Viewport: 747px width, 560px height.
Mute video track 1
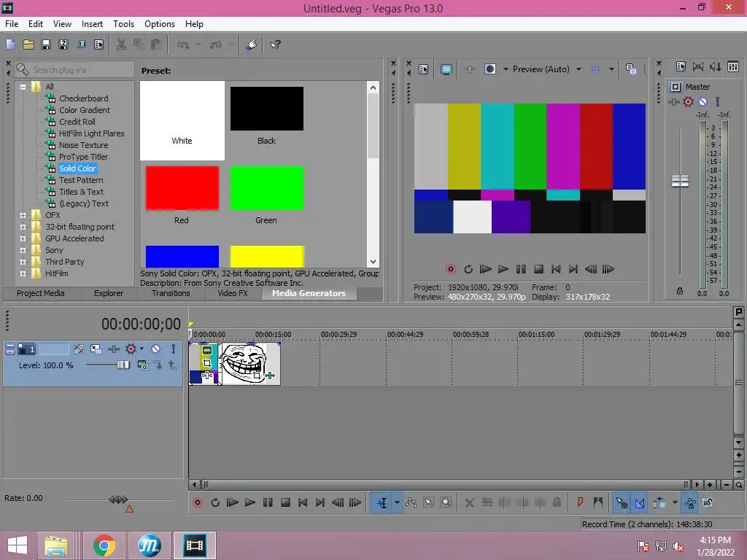pos(156,349)
